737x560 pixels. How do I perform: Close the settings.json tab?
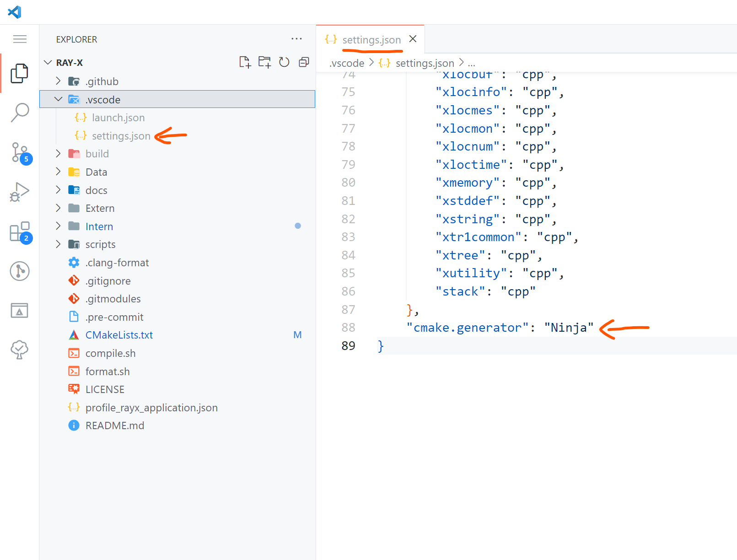[413, 39]
